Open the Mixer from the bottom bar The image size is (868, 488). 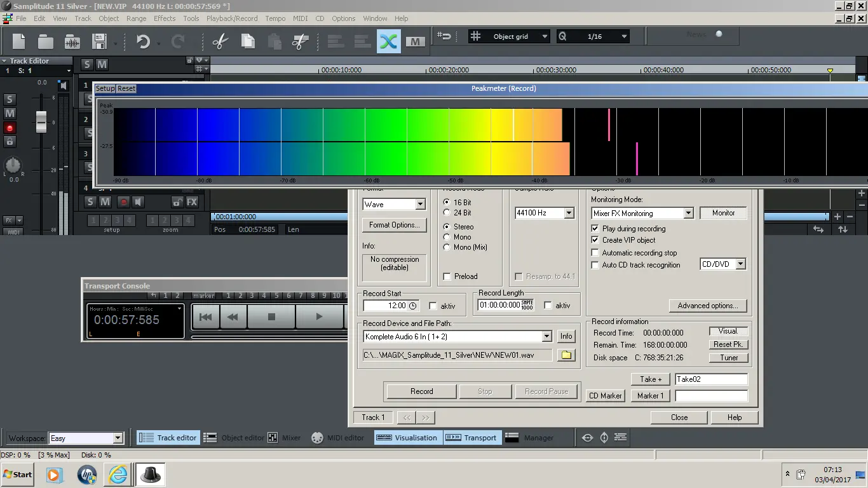pyautogui.click(x=285, y=438)
